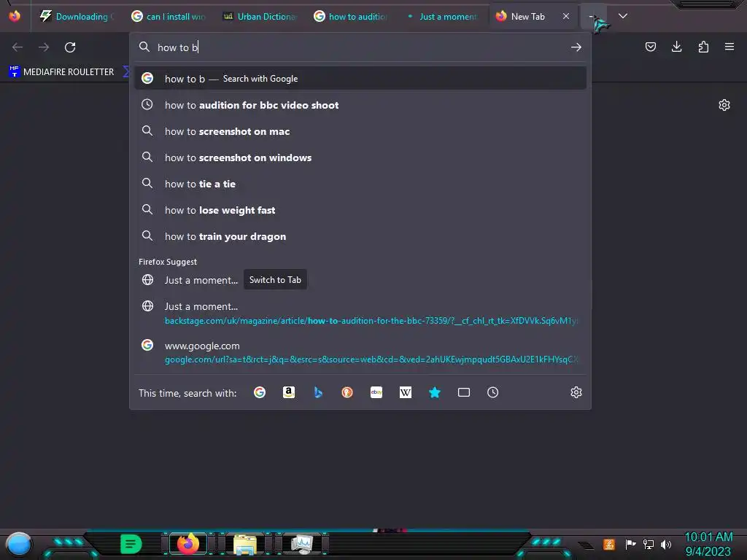Go forward to the next page
Screen dimensions: 747x560
44,47
